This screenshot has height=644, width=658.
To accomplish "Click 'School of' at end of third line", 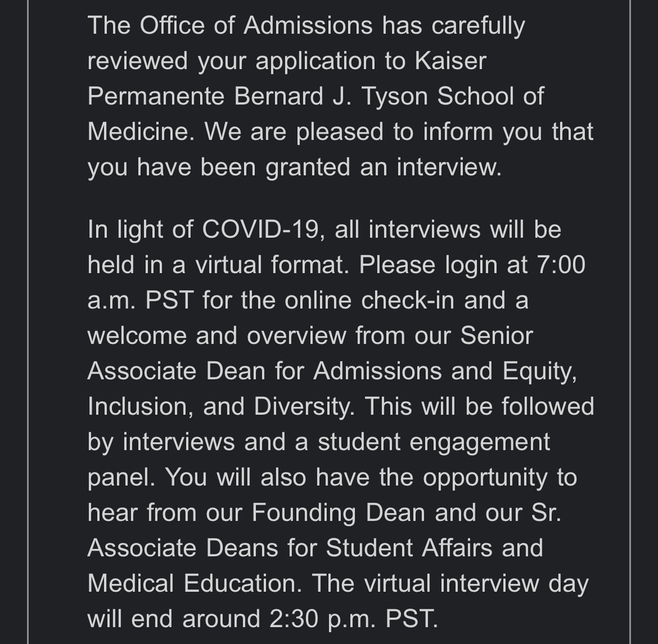I will 491,96.
